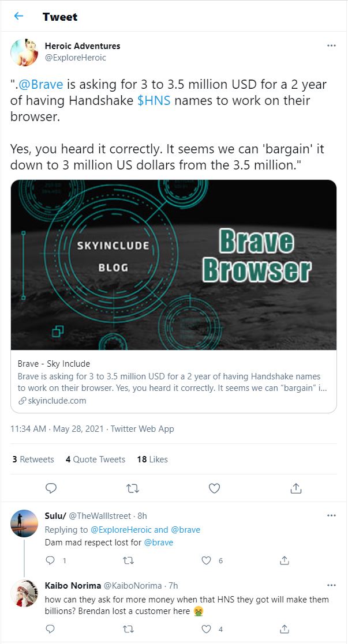Reply to Sulu's comment
The image size is (348, 644).
[x=50, y=560]
